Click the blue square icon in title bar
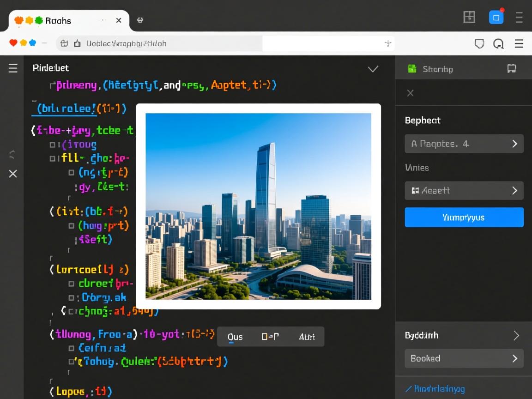Image resolution: width=532 pixels, height=399 pixels. pos(496,18)
